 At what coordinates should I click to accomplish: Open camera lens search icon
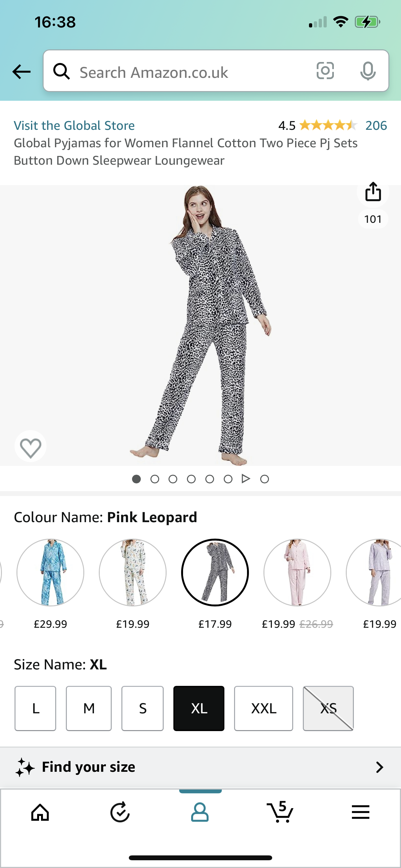[x=325, y=71]
